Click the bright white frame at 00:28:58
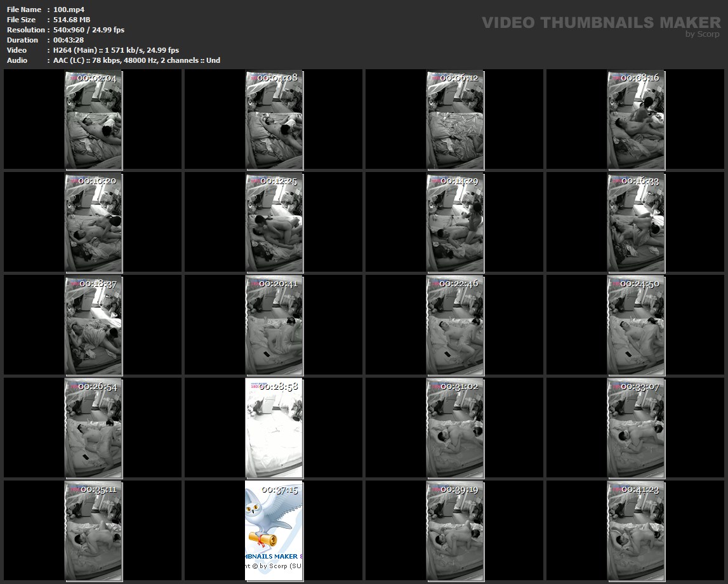This screenshot has width=728, height=584. (274, 428)
